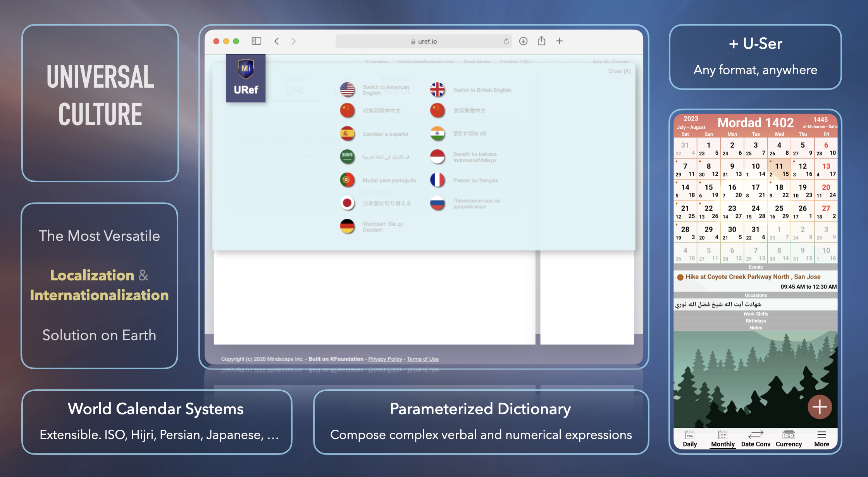
Task: Switch to American English with US flag
Action: 347,90
